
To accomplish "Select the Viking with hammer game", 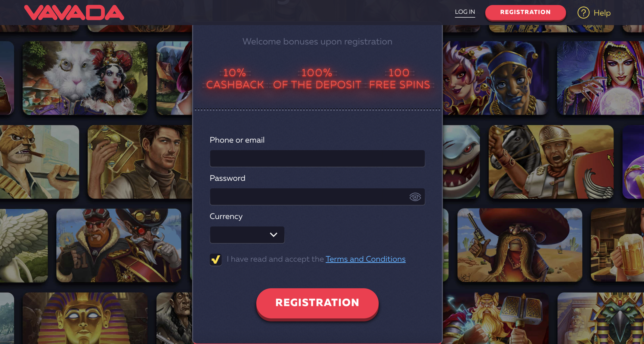I will [495, 318].
